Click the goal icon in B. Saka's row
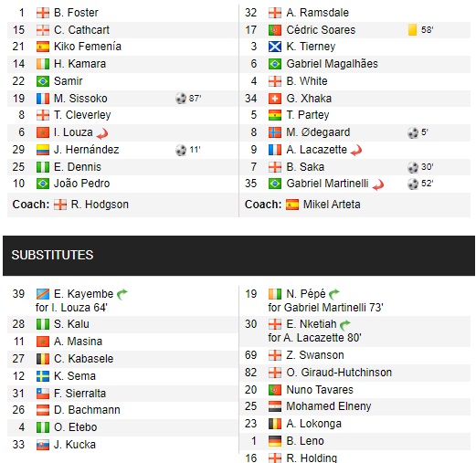The width and height of the screenshot is (476, 463). tap(413, 167)
